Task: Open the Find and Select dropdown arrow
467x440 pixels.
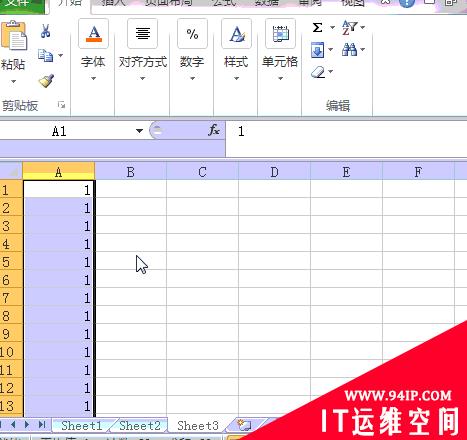Action: click(x=363, y=50)
